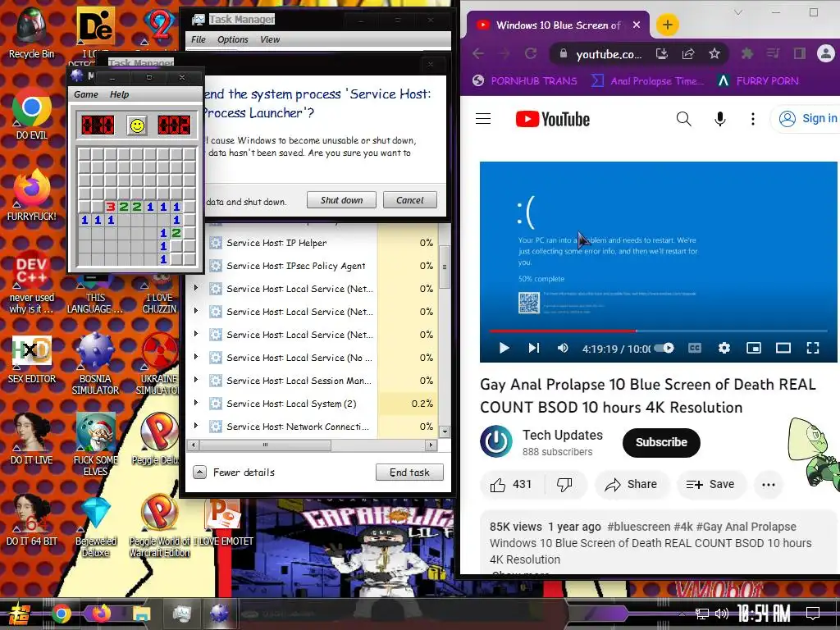
Task: Expand Service Host: Network Connecti... row
Action: pos(196,426)
